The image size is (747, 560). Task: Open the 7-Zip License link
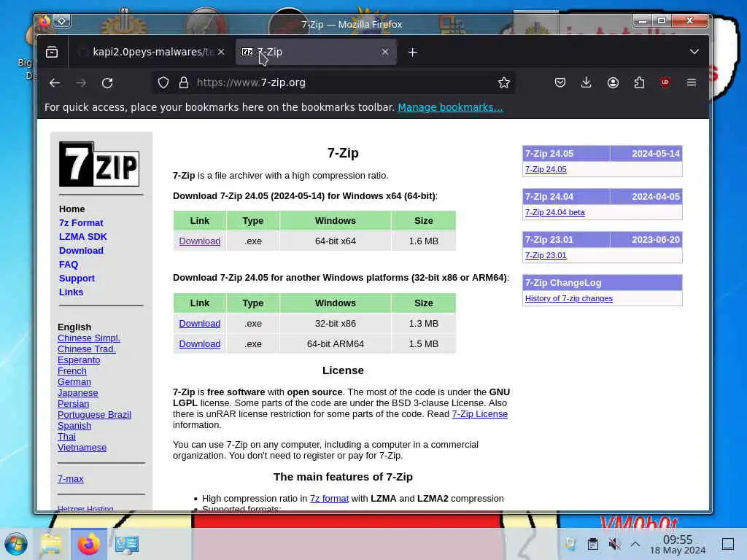479,414
